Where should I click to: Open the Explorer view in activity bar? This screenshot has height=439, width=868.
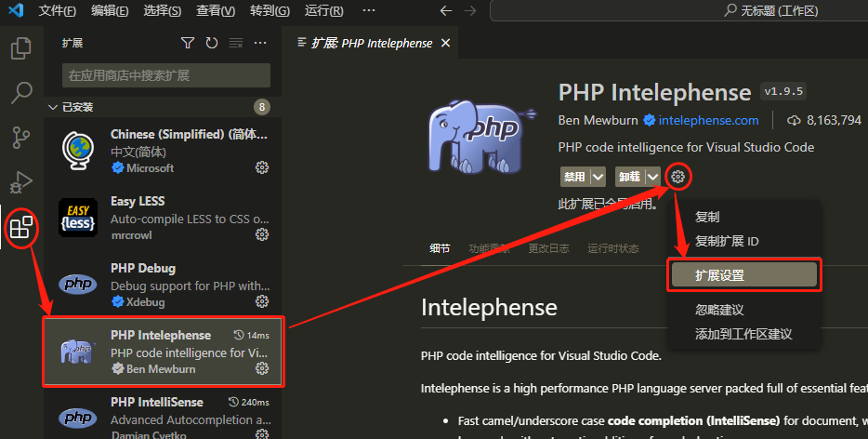pyautogui.click(x=21, y=48)
